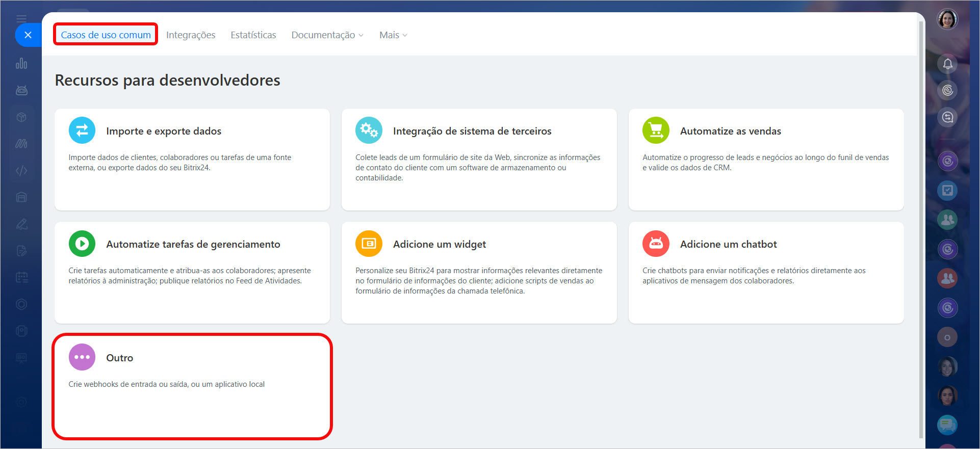Open the Casos de uso comum tab
The image size is (980, 449).
click(106, 35)
